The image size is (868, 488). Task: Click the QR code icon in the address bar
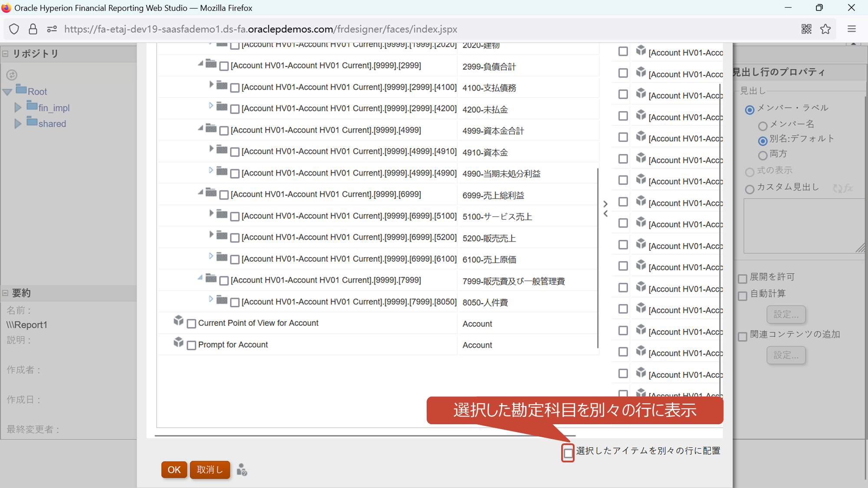(x=806, y=29)
